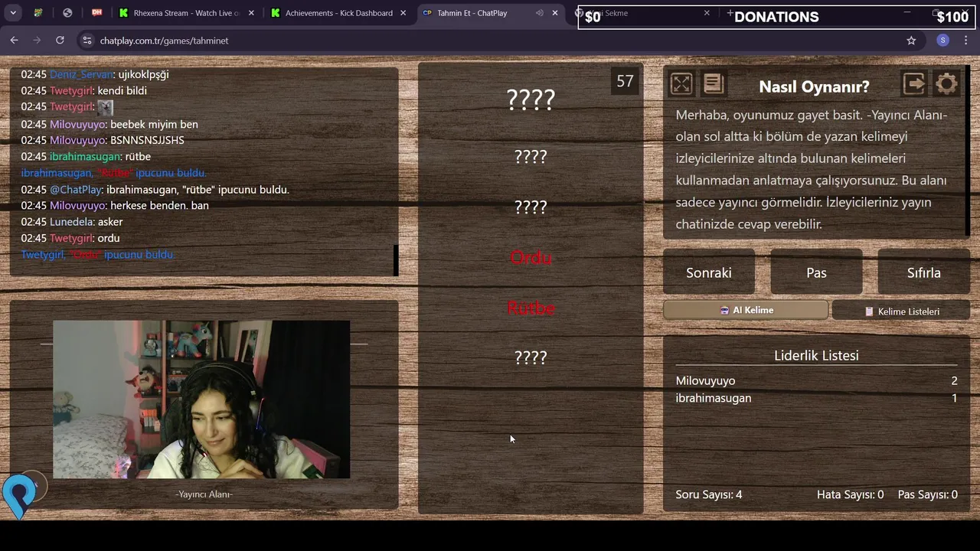Image resolution: width=980 pixels, height=551 pixels.
Task: Click the large top ???? hidden word
Action: (x=531, y=99)
